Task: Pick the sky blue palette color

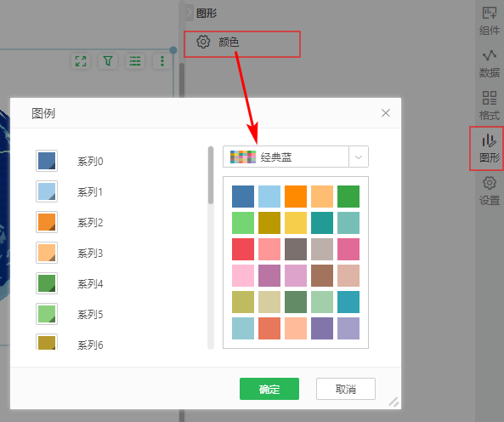Action: coord(269,197)
